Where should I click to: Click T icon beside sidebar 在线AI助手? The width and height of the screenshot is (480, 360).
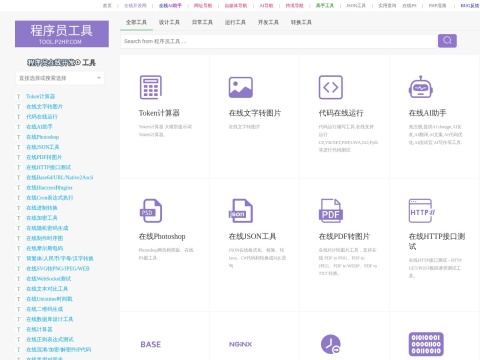pyautogui.click(x=19, y=127)
